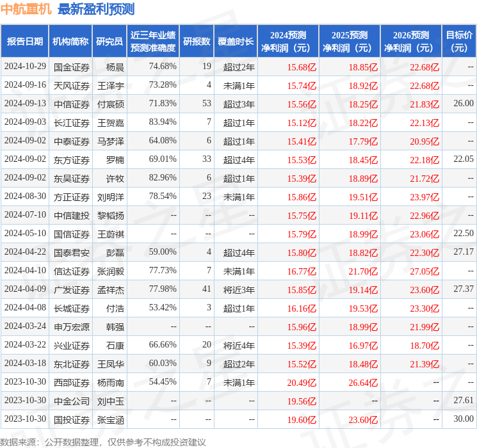Click analyst name 韩强

pyautogui.click(x=115, y=327)
